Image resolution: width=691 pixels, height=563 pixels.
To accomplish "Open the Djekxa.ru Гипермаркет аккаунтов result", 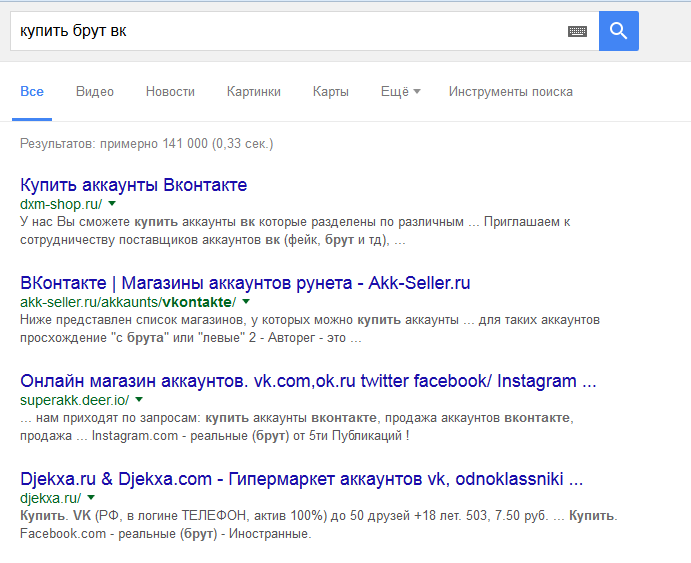I will 301,479.
